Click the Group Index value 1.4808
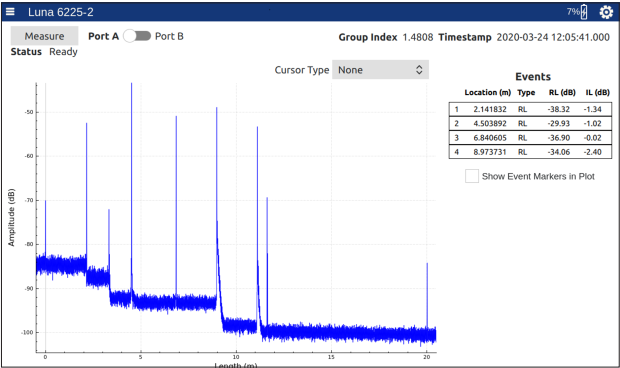The height and width of the screenshot is (368, 620). pos(418,37)
